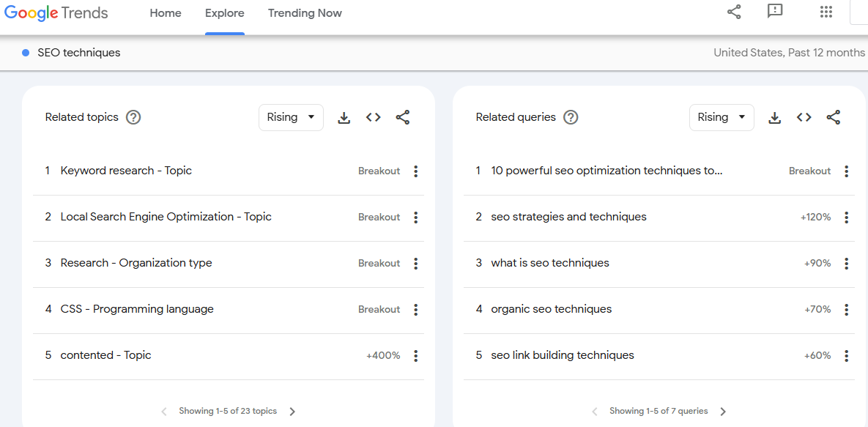Open organic seo techniques query

click(552, 309)
